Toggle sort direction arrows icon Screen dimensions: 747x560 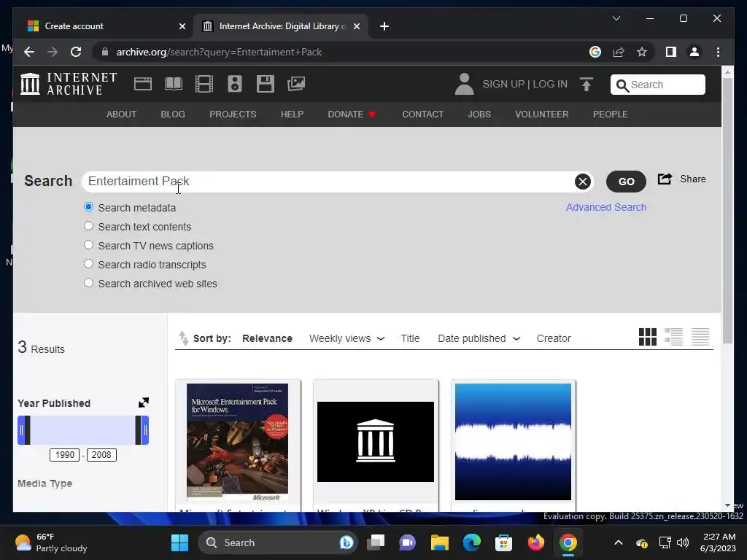point(183,338)
